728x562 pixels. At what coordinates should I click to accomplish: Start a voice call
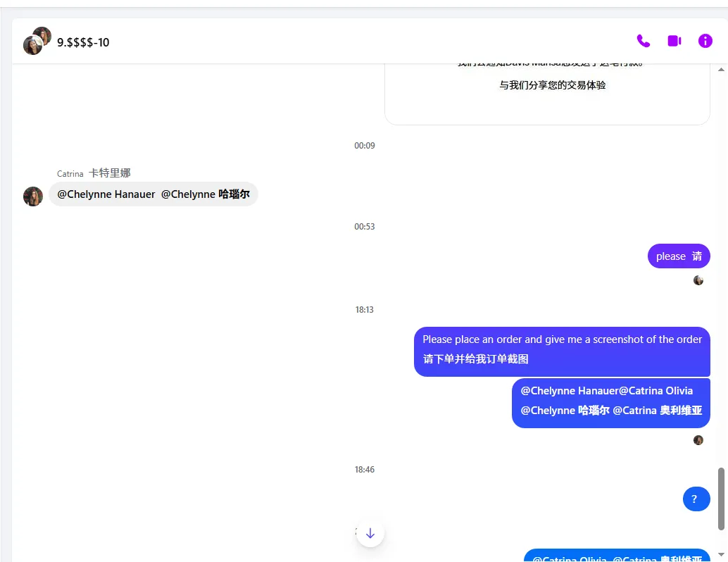pos(643,41)
